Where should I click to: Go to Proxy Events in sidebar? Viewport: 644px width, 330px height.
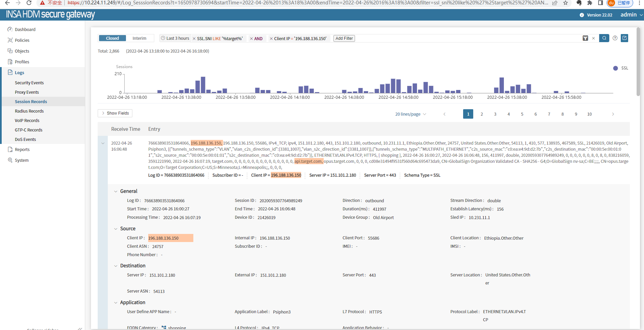(x=27, y=92)
